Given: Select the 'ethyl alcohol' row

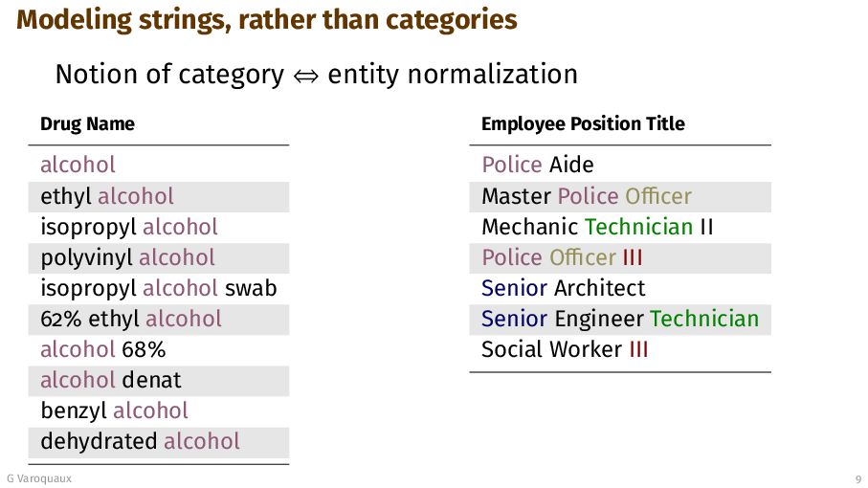Looking at the screenshot, I should tap(159, 196).
